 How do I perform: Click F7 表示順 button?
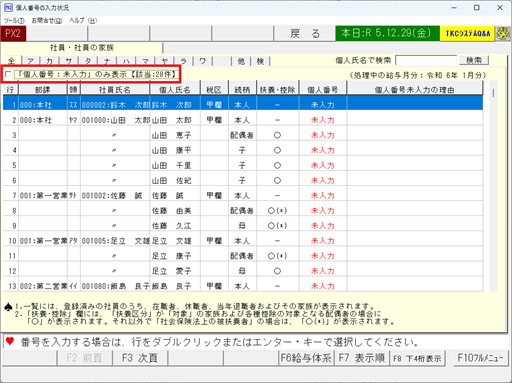(362, 358)
